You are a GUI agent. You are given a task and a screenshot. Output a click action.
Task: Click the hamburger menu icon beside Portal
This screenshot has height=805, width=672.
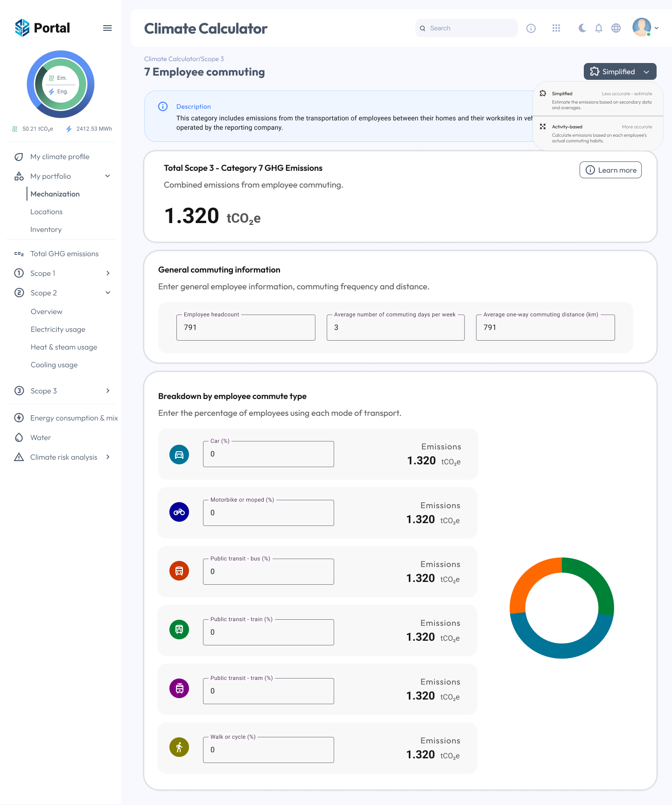pos(107,28)
